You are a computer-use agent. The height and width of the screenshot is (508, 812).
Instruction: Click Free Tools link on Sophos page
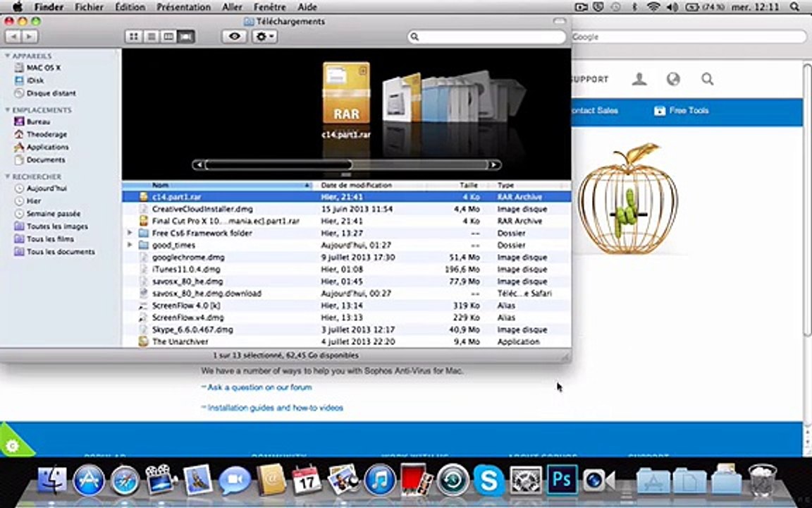coord(682,110)
